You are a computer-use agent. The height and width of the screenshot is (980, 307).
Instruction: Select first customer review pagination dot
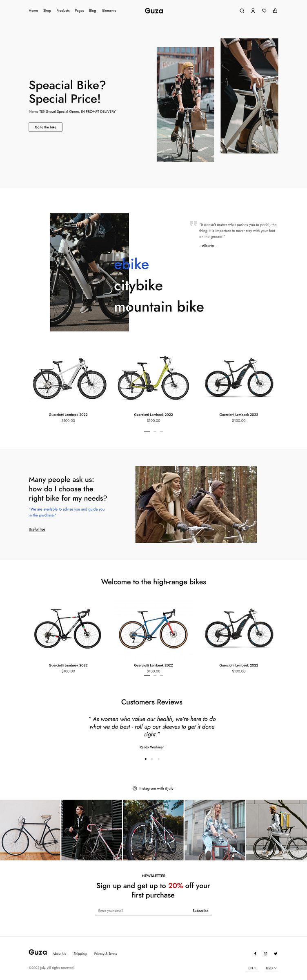coord(146,759)
